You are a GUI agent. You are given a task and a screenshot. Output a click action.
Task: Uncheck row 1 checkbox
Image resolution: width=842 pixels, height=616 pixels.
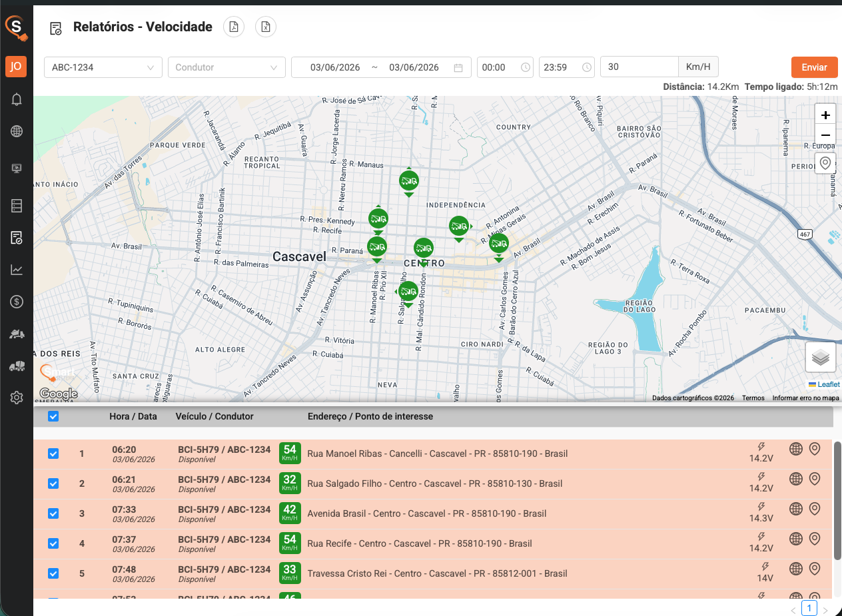click(53, 454)
